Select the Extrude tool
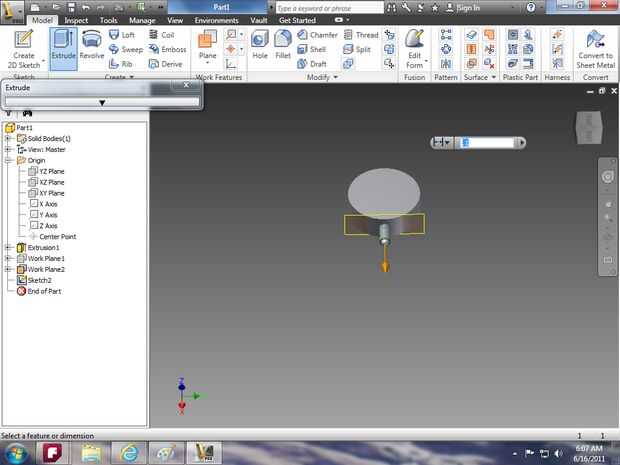The height and width of the screenshot is (465, 620). (x=63, y=49)
